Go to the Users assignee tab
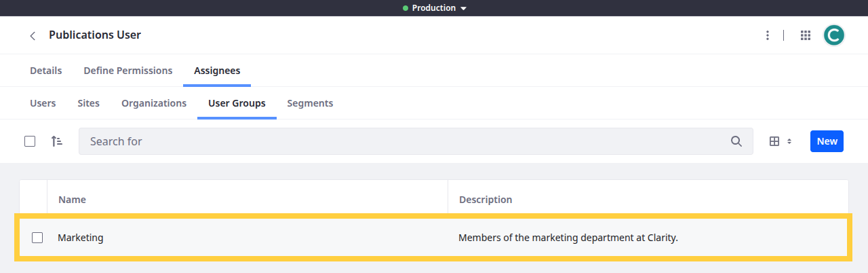Screen dimensions: 868x273 pyautogui.click(x=43, y=103)
